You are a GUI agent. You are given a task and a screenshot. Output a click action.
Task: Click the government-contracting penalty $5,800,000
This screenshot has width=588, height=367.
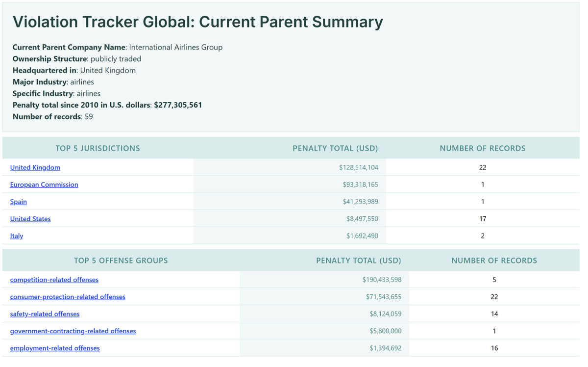tap(386, 331)
